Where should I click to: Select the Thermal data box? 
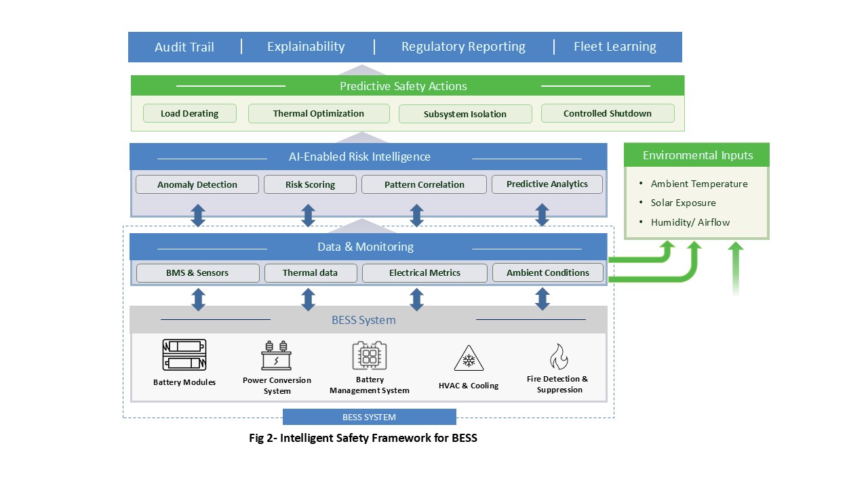[x=310, y=272]
